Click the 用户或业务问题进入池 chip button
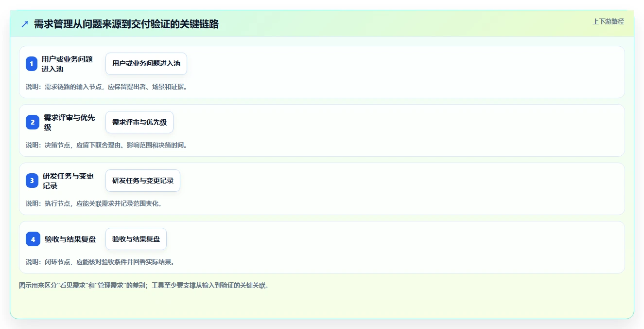 [x=146, y=64]
